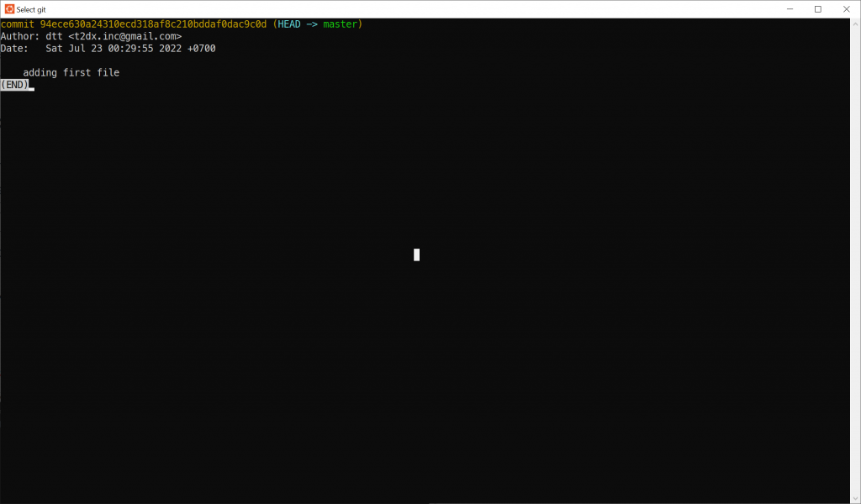
Task: Close the Select git terminal window
Action: point(846,9)
